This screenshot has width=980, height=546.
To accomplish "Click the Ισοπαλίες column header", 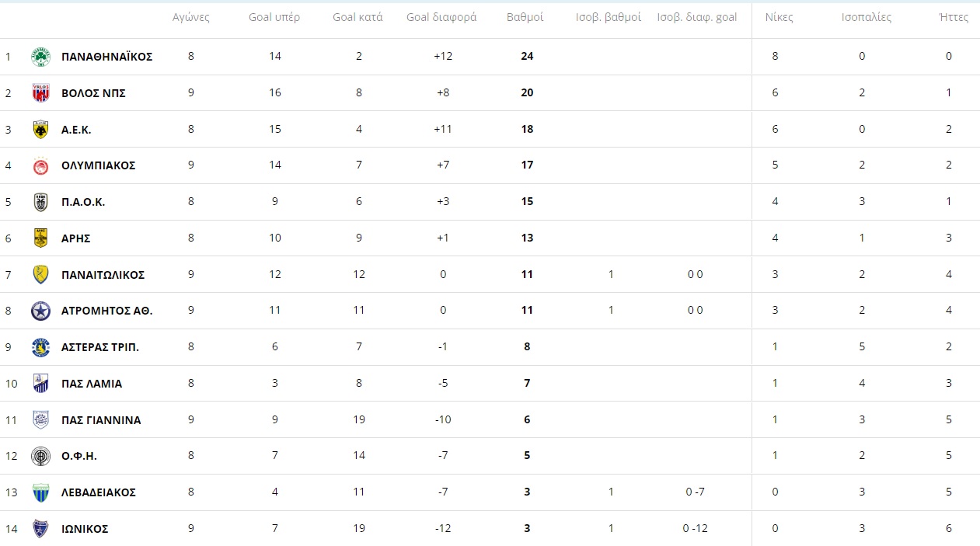I will click(867, 17).
